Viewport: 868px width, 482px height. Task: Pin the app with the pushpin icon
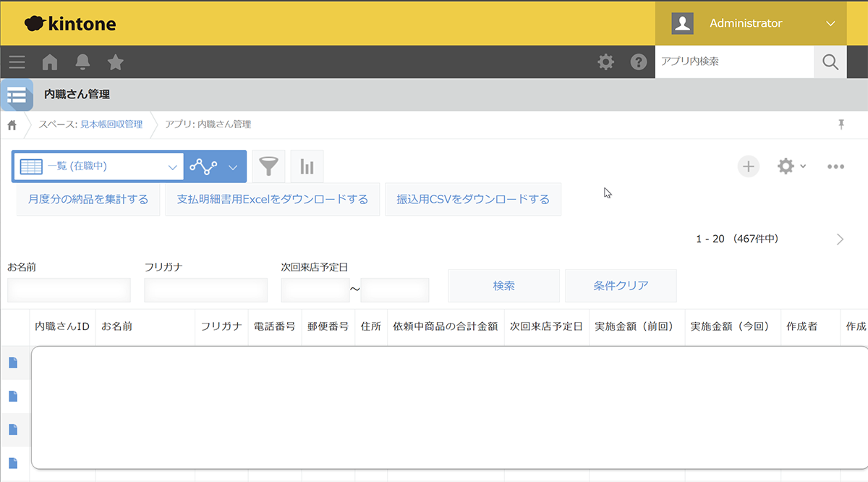pos(841,124)
